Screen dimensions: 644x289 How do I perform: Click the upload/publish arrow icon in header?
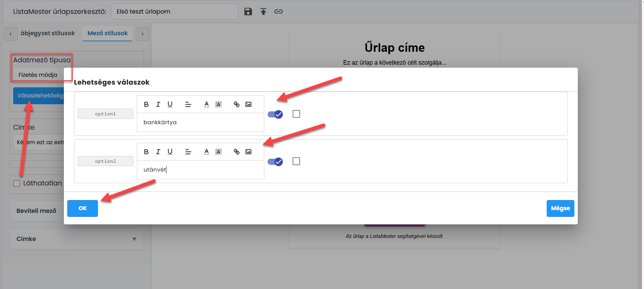(x=263, y=12)
